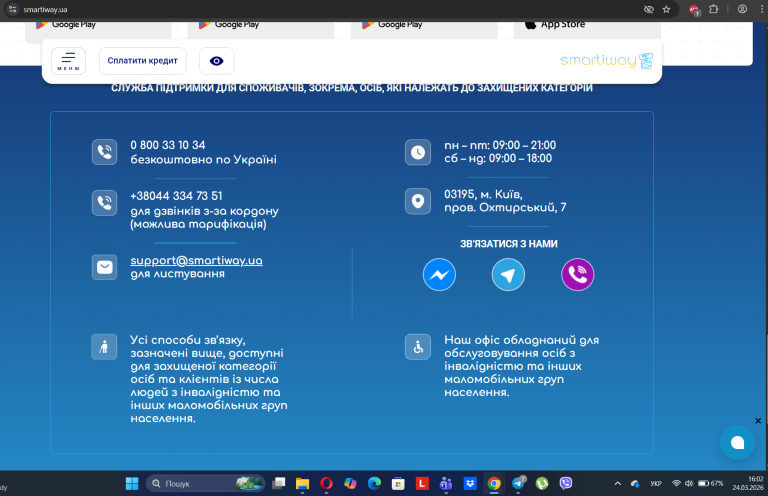This screenshot has width=768, height=496.
Task: Click the phone number 0 800 33 10 34
Action: pyautogui.click(x=168, y=145)
